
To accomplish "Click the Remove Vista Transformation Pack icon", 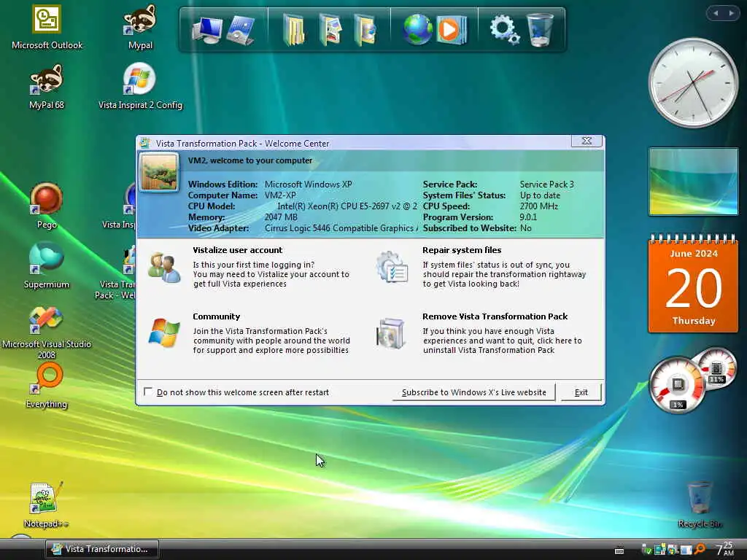I will click(x=391, y=333).
